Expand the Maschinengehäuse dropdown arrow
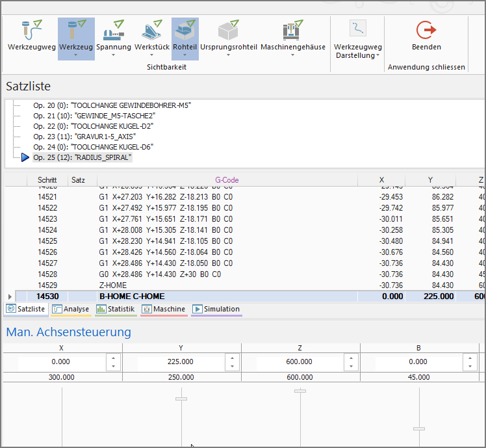This screenshot has width=486, height=448. coord(292,55)
